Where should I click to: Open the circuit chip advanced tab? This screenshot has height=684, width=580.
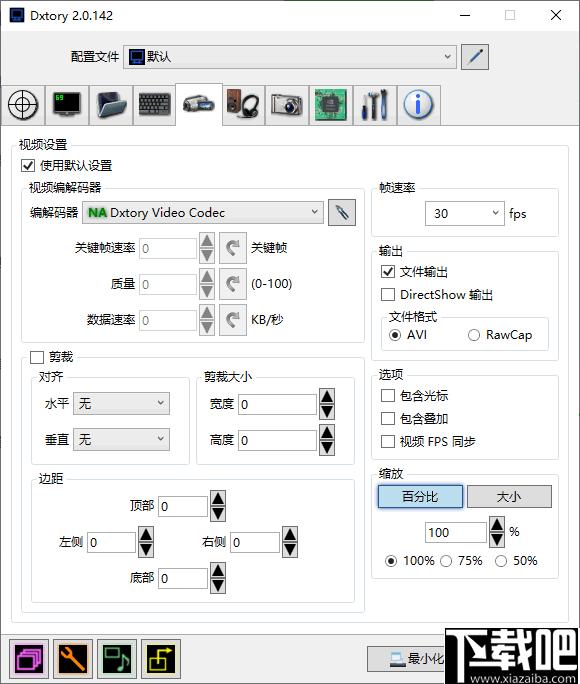pyautogui.click(x=331, y=105)
